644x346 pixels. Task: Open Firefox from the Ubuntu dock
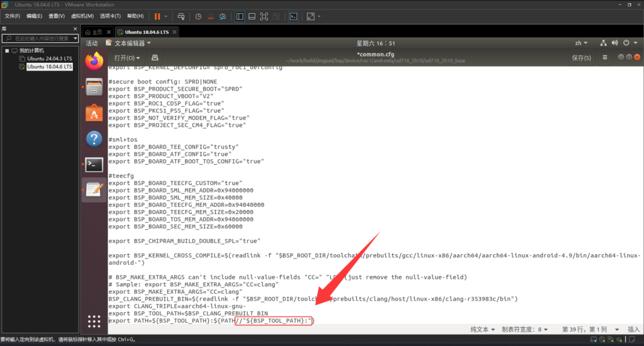coord(94,61)
